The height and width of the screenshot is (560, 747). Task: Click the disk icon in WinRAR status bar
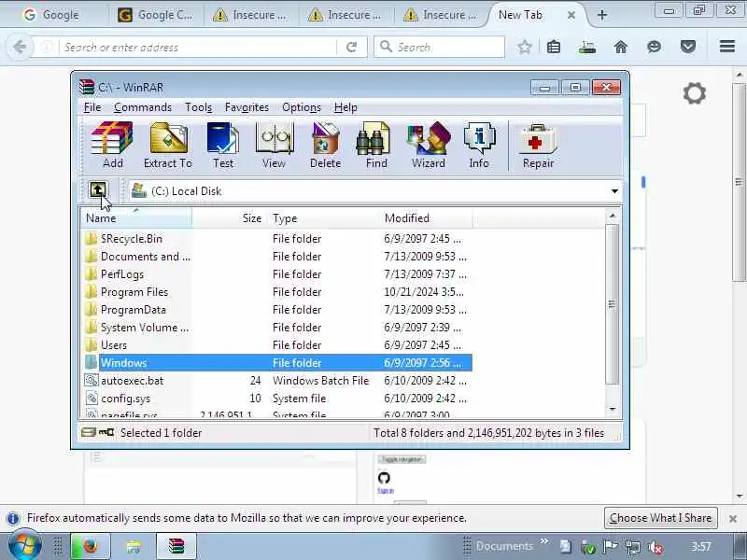89,432
